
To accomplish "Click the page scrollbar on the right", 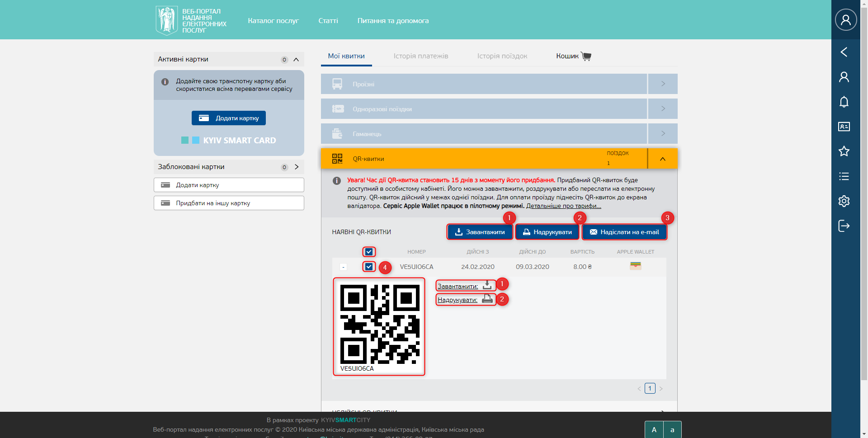I will tap(864, 181).
